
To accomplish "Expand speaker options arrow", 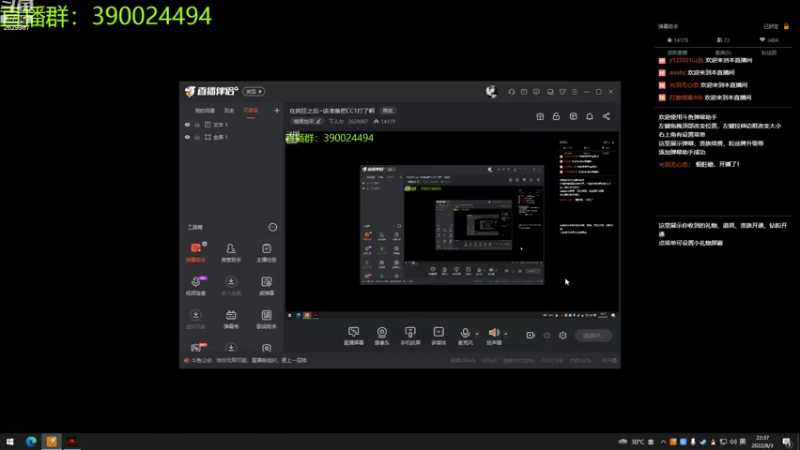I will pyautogui.click(x=506, y=334).
